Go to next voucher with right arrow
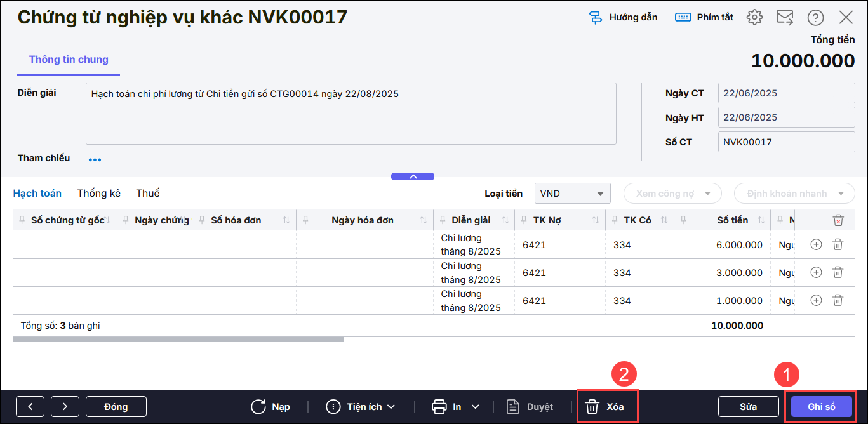The image size is (868, 424). pyautogui.click(x=65, y=407)
